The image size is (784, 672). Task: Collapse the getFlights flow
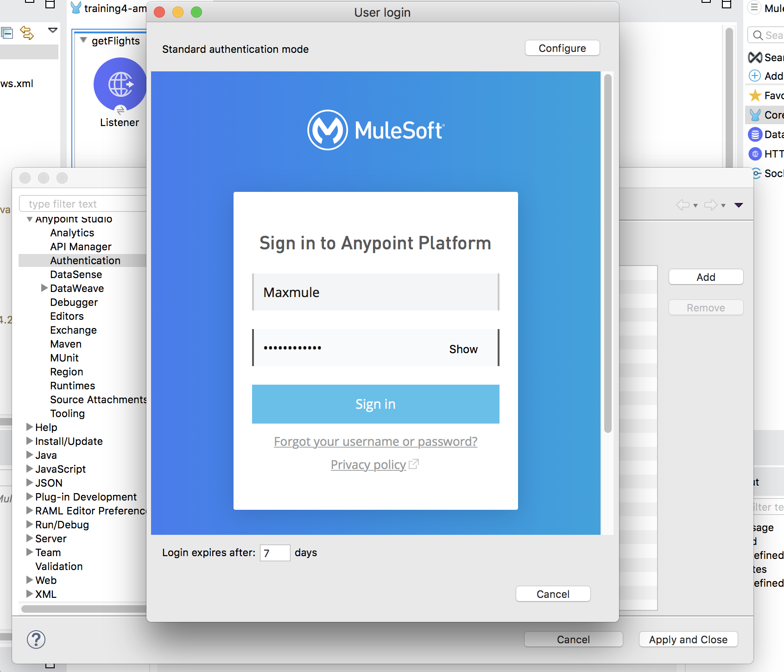point(83,40)
